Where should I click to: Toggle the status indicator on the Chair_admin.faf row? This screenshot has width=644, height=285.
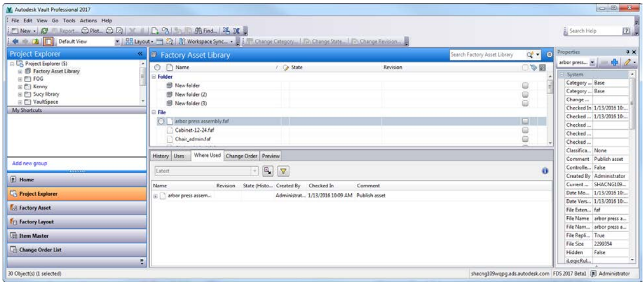point(525,139)
